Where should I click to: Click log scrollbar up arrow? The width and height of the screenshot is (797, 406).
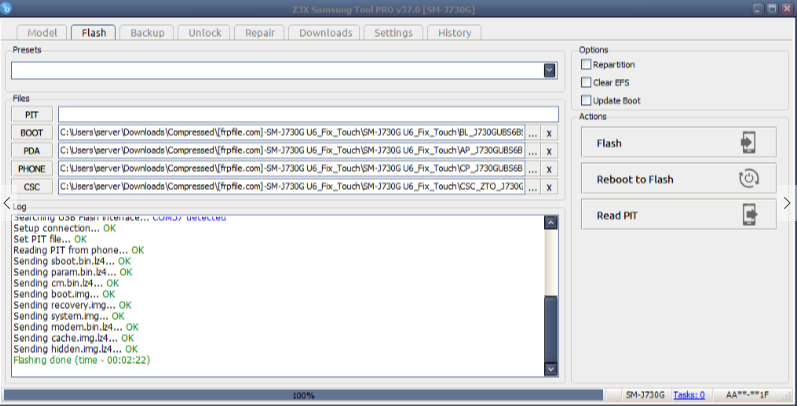click(550, 223)
